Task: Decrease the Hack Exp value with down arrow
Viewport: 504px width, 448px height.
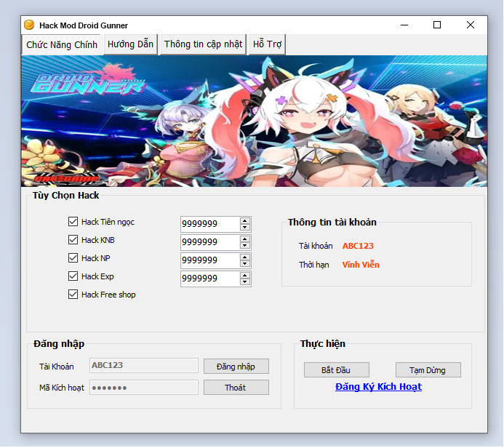Action: click(245, 282)
